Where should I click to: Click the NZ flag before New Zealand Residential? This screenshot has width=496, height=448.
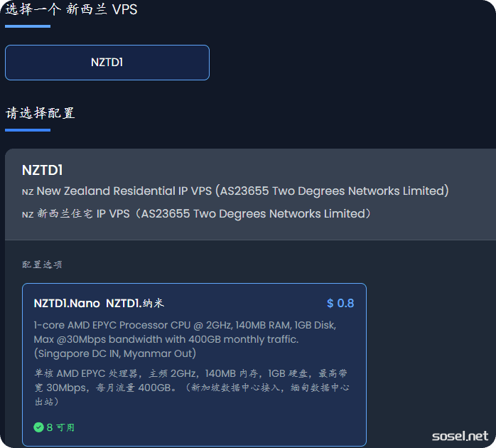point(28,192)
